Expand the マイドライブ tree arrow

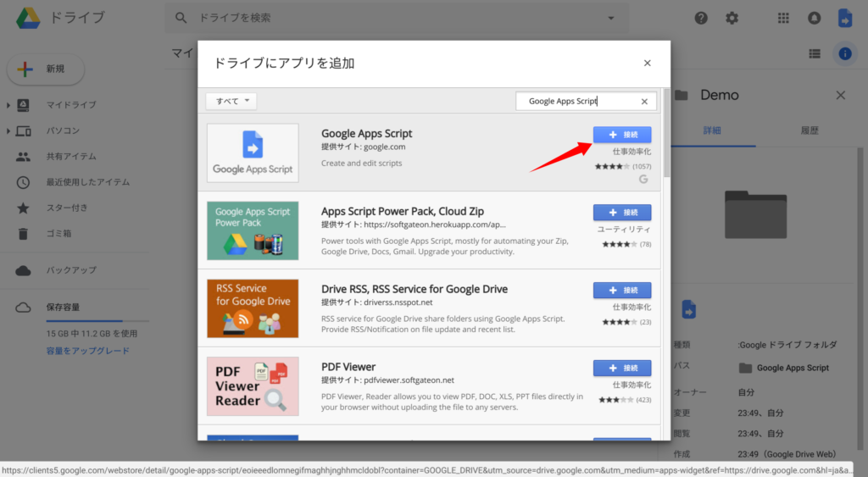[8, 105]
